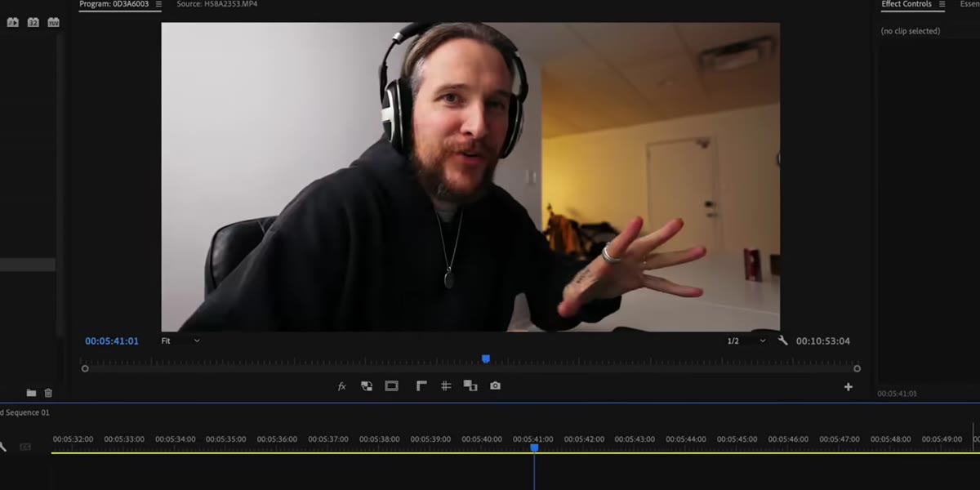980x490 pixels.
Task: Click the 32-bit color effects filter badge
Action: click(33, 23)
